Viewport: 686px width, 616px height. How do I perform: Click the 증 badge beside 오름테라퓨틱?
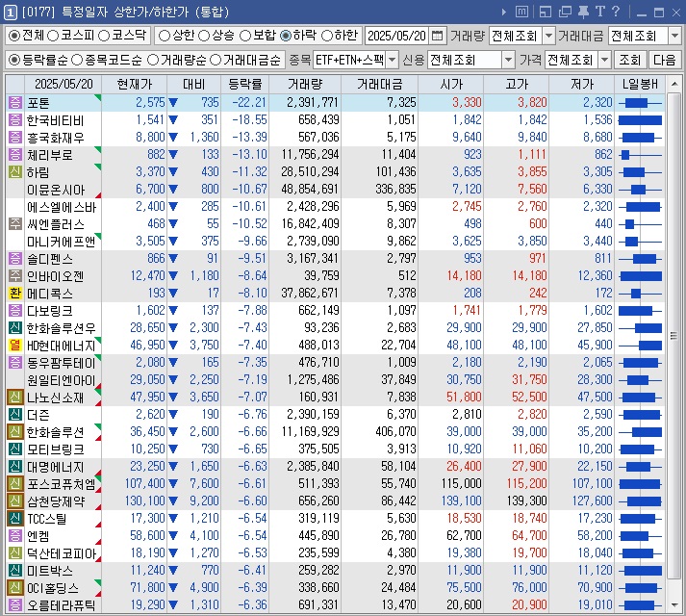14,605
